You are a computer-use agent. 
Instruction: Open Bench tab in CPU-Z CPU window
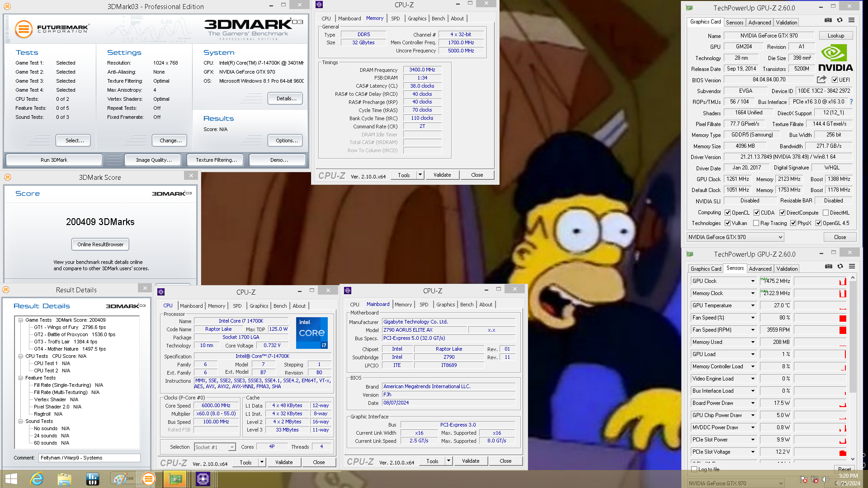pyautogui.click(x=280, y=306)
